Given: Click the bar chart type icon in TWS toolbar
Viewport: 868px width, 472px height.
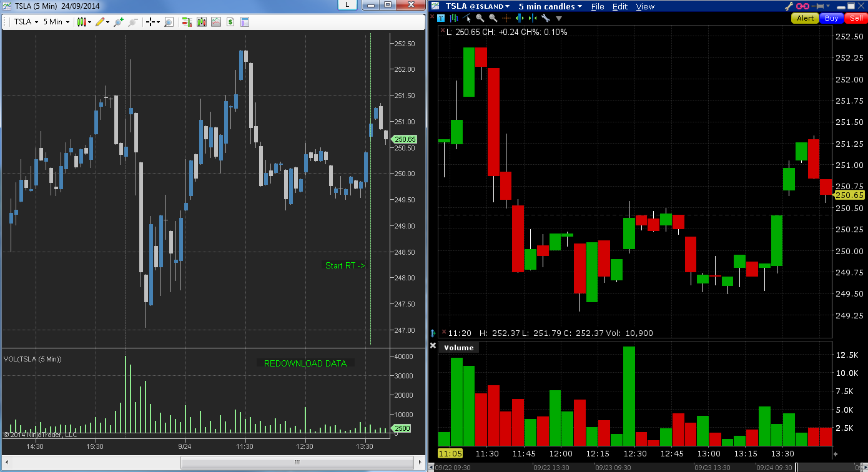Looking at the screenshot, I should [454, 18].
